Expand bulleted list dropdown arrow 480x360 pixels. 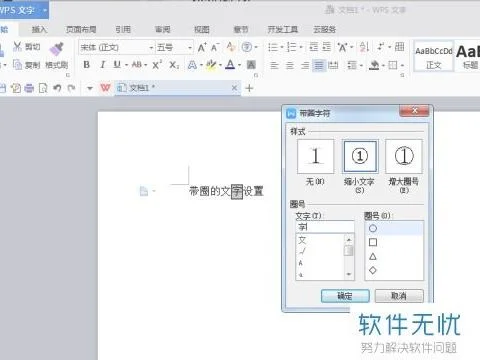tap(282, 47)
